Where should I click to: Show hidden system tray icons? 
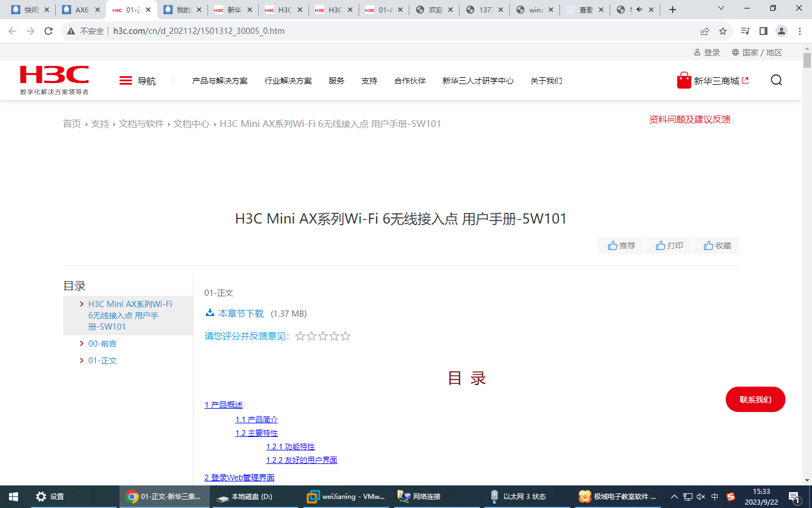674,497
